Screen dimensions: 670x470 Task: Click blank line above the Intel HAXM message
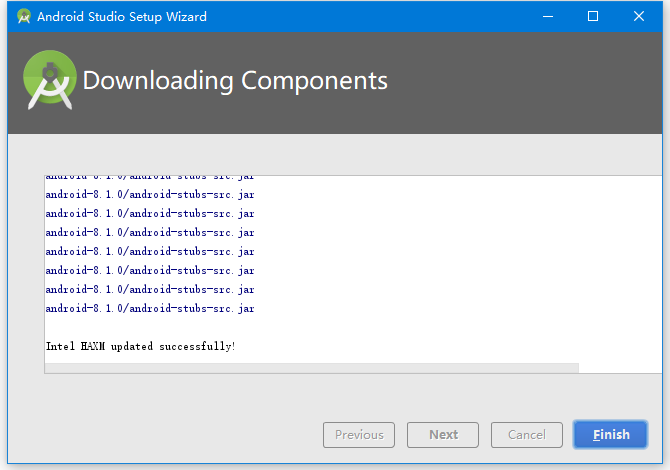click(x=150, y=328)
